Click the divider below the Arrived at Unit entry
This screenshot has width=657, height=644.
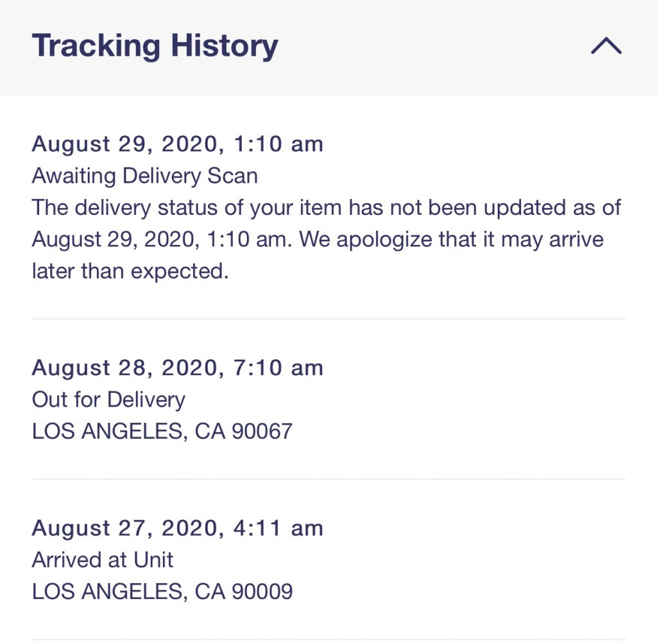click(x=328, y=640)
